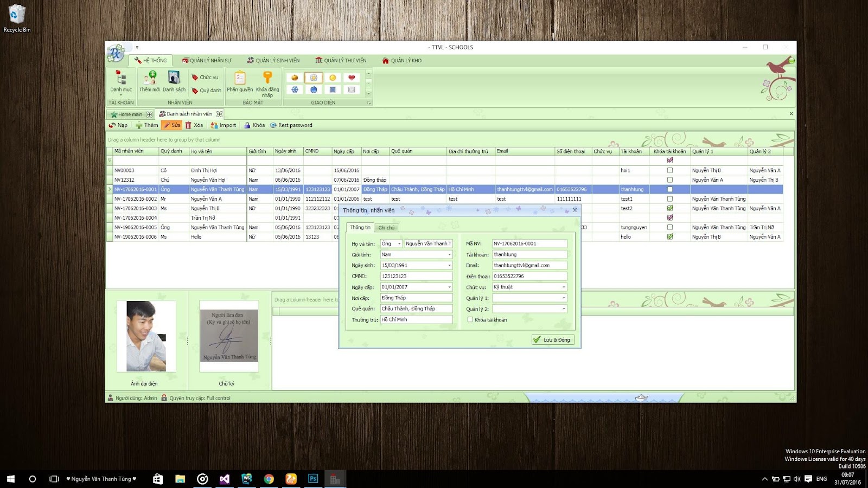
Task: Click the Import toolbar button
Action: 224,125
